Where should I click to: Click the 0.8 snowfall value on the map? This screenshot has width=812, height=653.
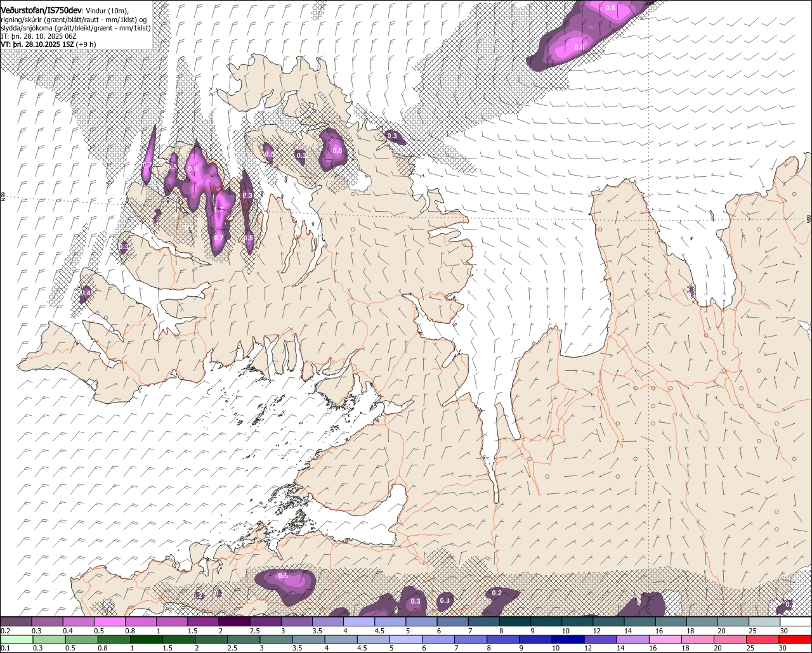(x=610, y=8)
